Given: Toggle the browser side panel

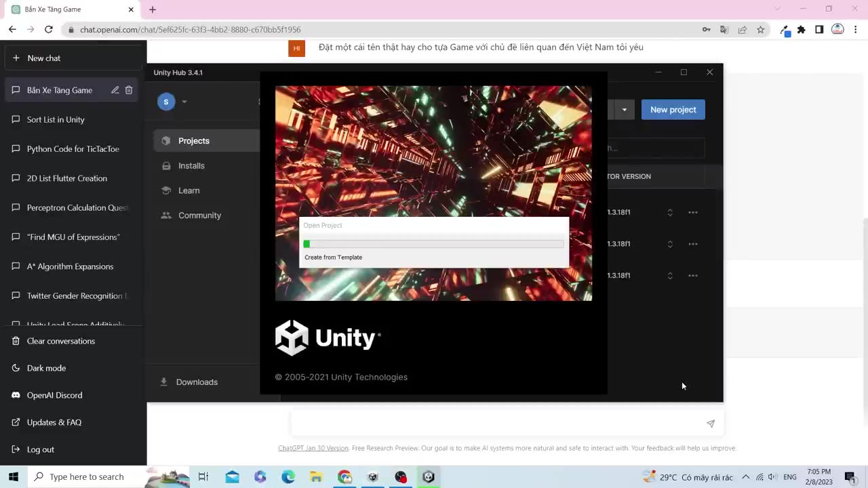Looking at the screenshot, I should coord(819,30).
